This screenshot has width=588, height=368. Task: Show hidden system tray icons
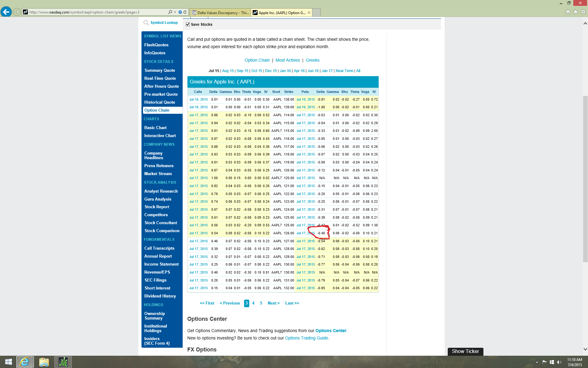coord(537,362)
